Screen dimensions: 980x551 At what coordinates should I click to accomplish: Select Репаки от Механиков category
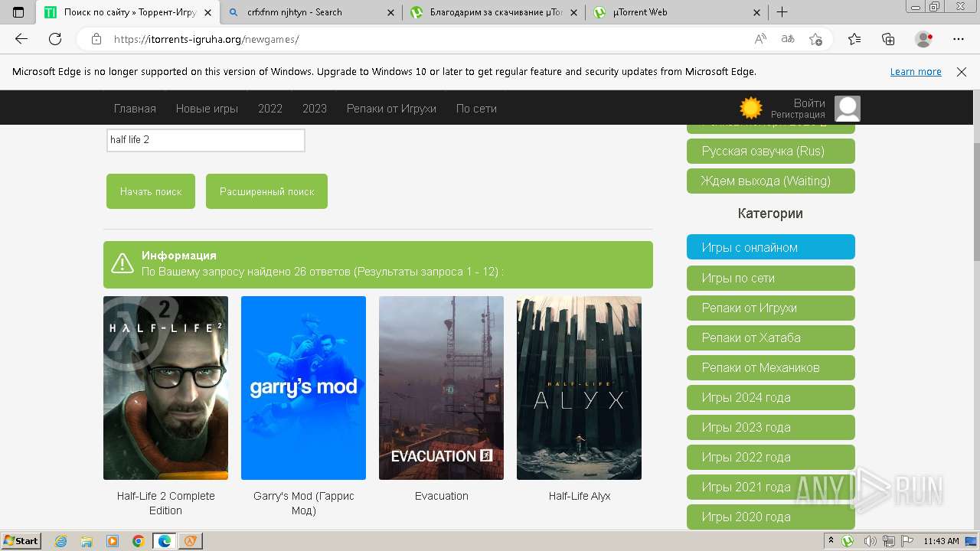click(x=770, y=367)
